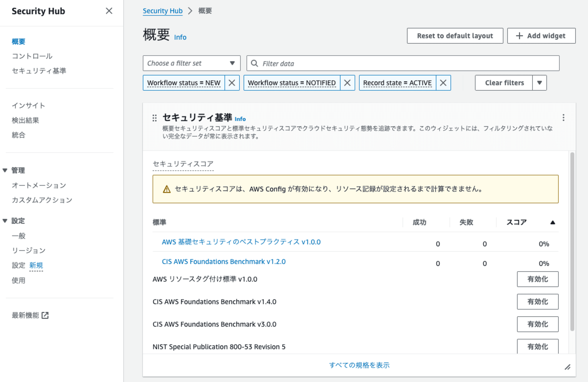
Task: Click the widget resize handle at bottom right
Action: 568,367
